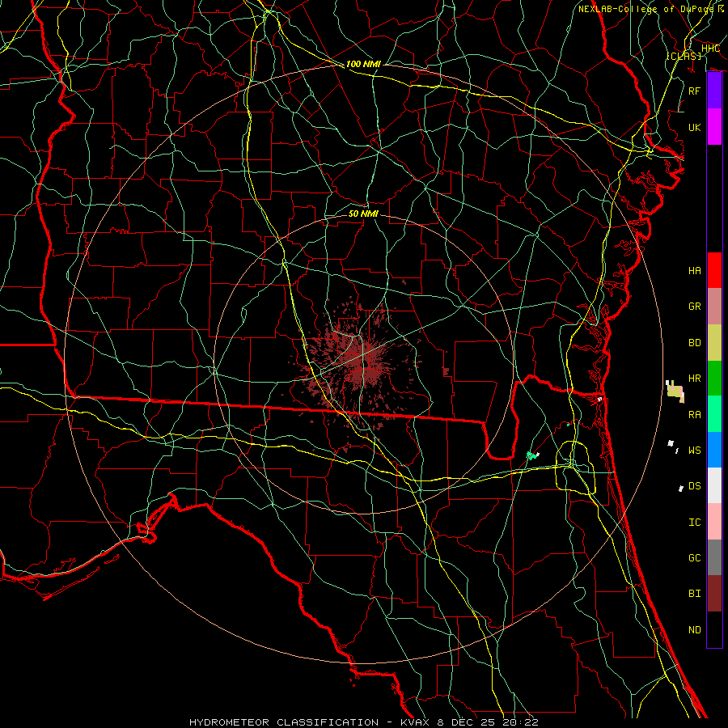Click the [CLAS] legend heading

coord(684,56)
